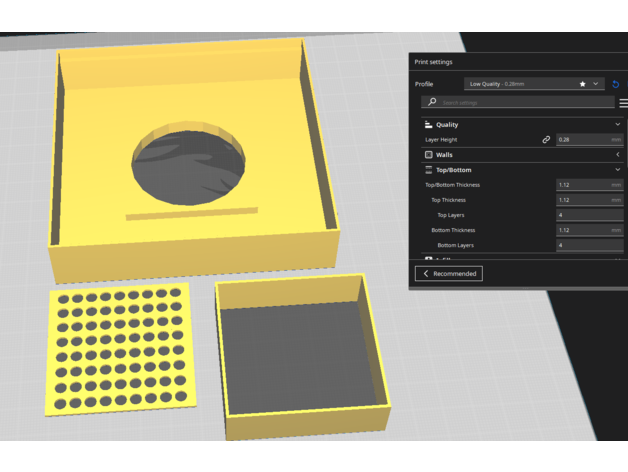
Task: Switch back to Recommended settings
Action: click(x=449, y=273)
